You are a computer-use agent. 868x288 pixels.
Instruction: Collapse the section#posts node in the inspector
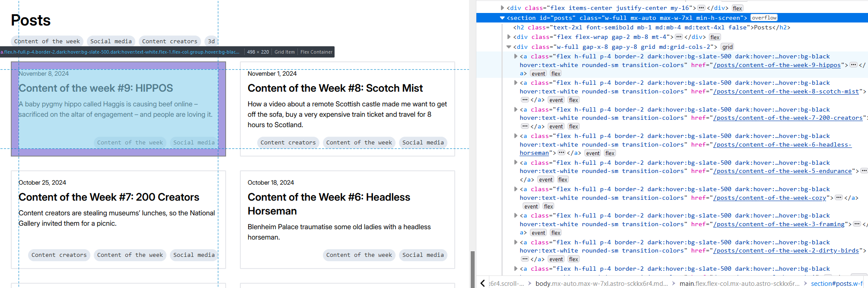pos(502,18)
